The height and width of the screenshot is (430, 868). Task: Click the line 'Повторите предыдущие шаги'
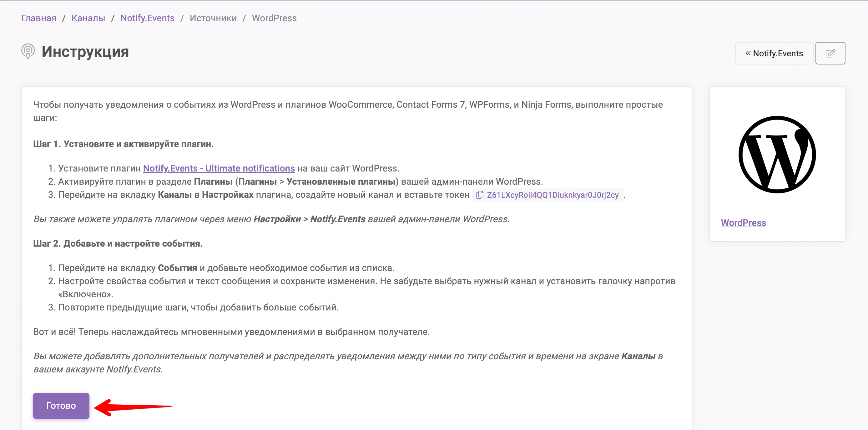(198, 307)
